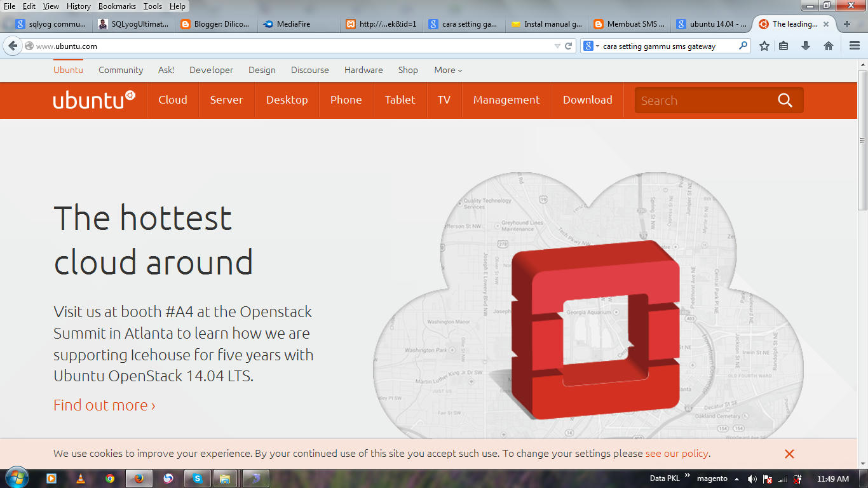This screenshot has height=488, width=868.
Task: Open the Phone section
Action: pos(346,100)
